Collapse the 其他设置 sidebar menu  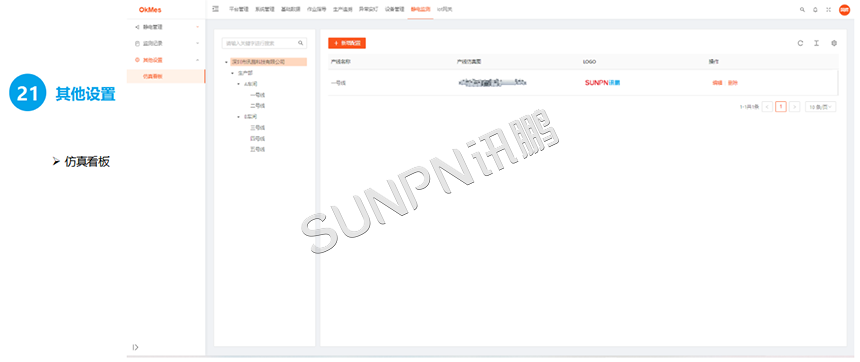coord(166,60)
